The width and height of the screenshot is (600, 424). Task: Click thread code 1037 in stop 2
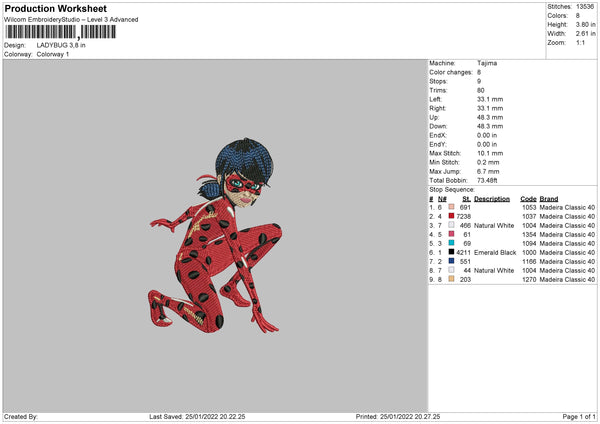coord(529,216)
